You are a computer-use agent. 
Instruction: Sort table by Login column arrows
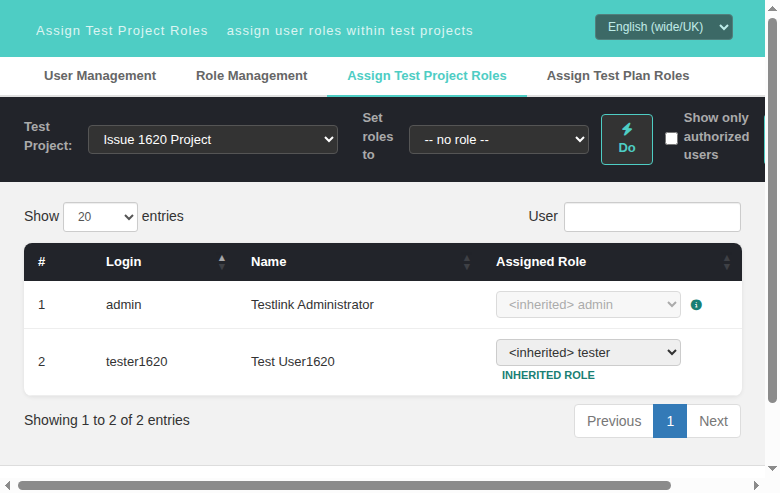tap(222, 262)
